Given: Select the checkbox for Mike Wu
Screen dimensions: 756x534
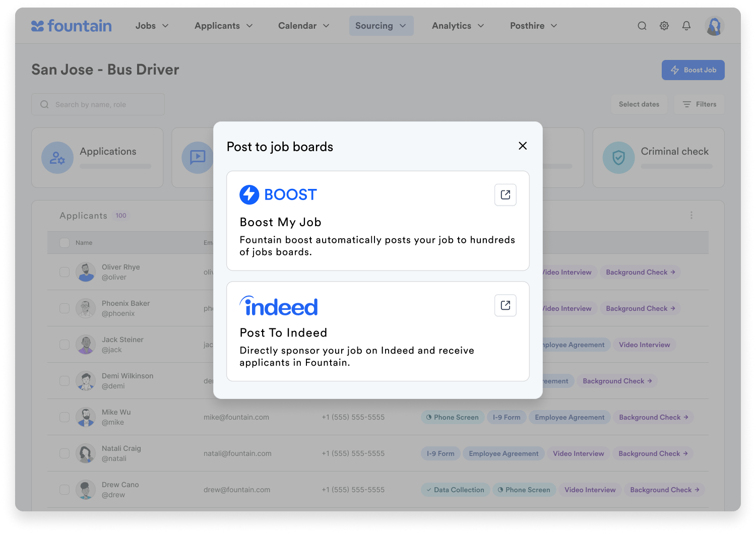Looking at the screenshot, I should pos(65,417).
